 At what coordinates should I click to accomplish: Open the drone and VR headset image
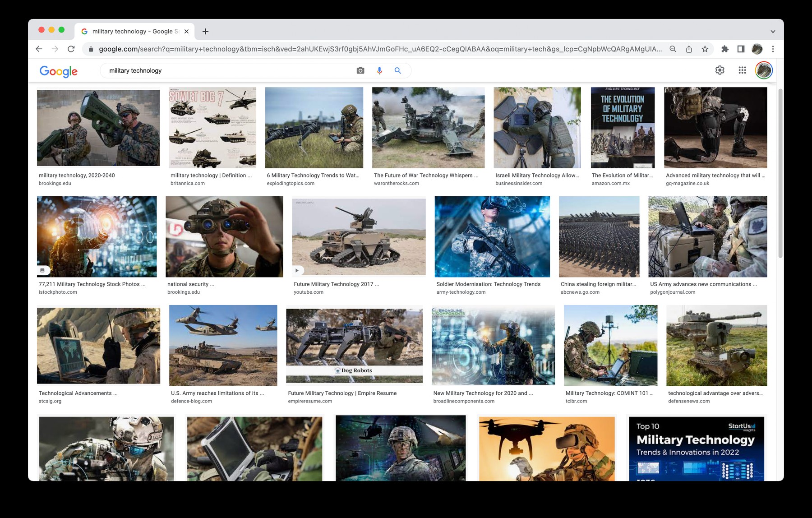point(547,449)
